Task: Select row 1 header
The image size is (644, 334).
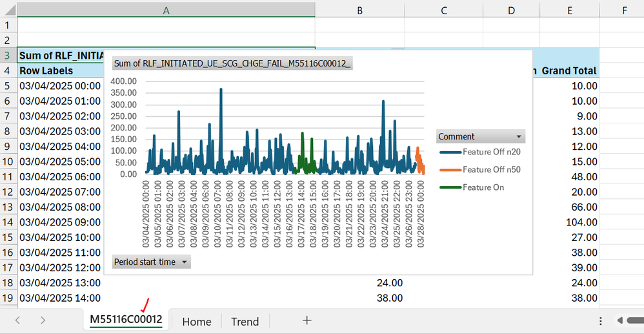Action: [x=8, y=25]
